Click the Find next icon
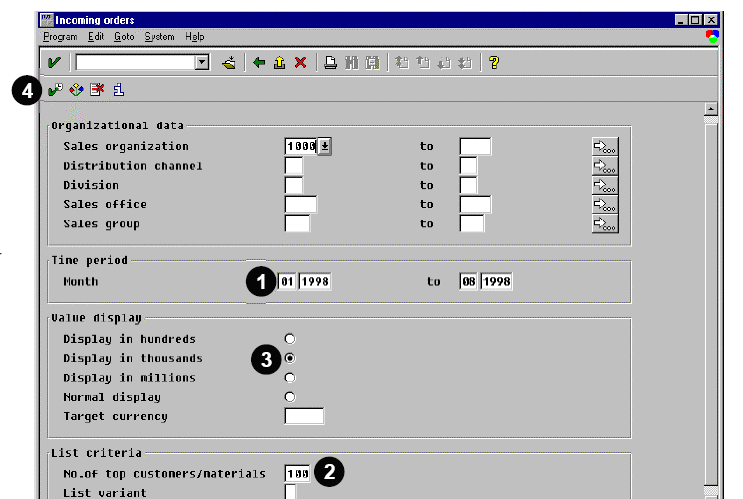The width and height of the screenshot is (743, 499). click(x=373, y=63)
